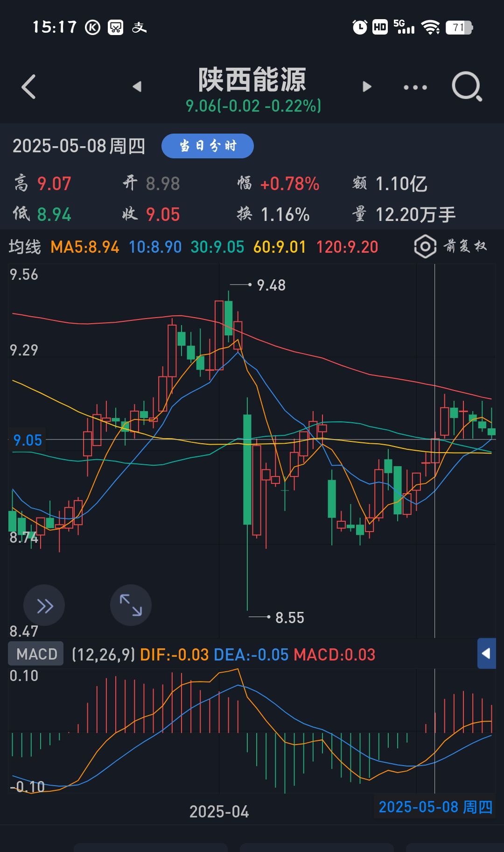Screen dimensions: 504x852
Task: Open moving average settings hexagon icon
Action: pyautogui.click(x=425, y=246)
